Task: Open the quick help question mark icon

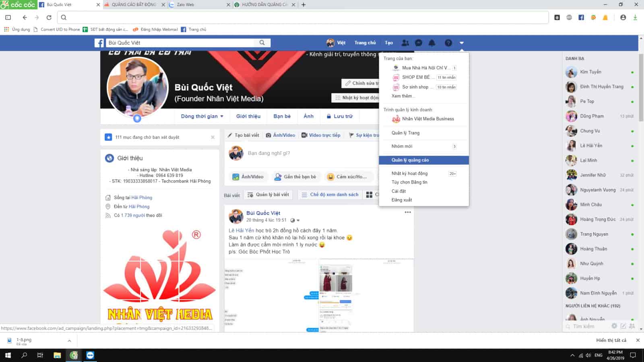Action: 448,43
